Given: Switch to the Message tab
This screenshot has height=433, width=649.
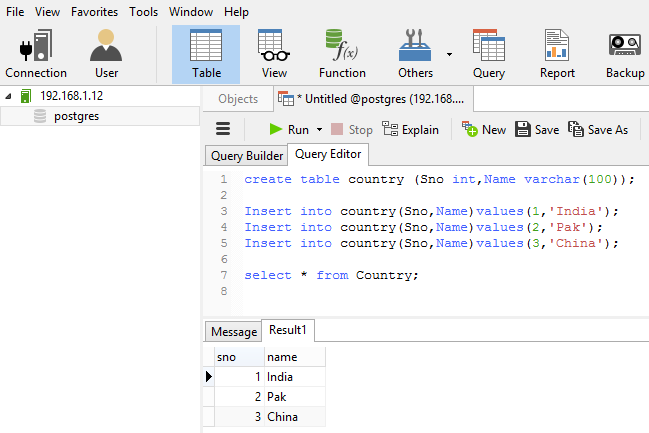Looking at the screenshot, I should pyautogui.click(x=234, y=332).
